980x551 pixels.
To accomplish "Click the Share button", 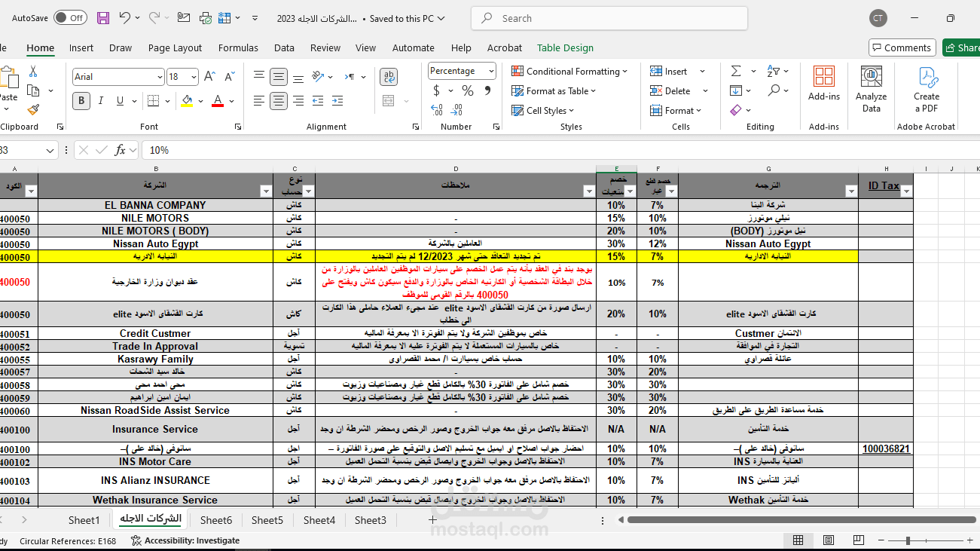I will tap(961, 47).
